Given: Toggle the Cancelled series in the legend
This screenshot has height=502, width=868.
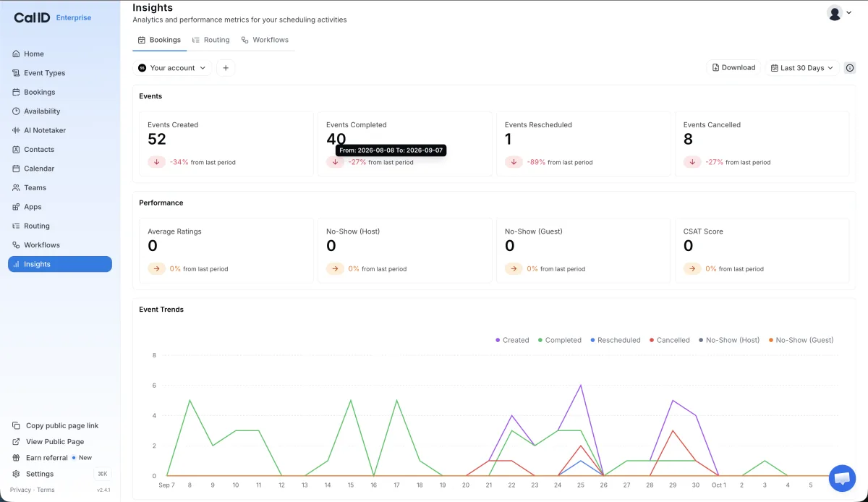Looking at the screenshot, I should coord(670,340).
